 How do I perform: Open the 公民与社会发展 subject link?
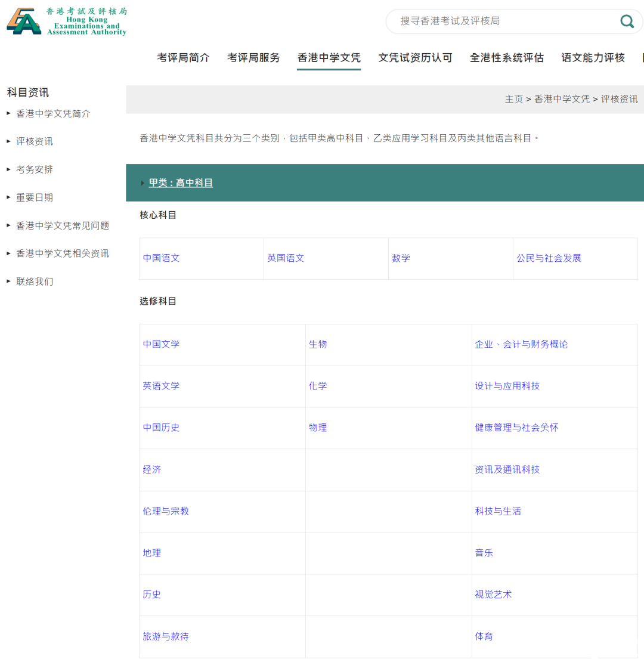[x=549, y=258]
